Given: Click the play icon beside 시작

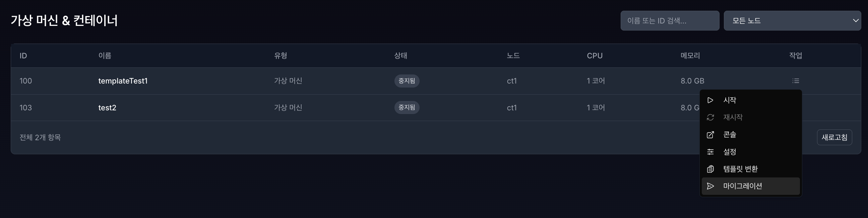Looking at the screenshot, I should click(x=710, y=100).
